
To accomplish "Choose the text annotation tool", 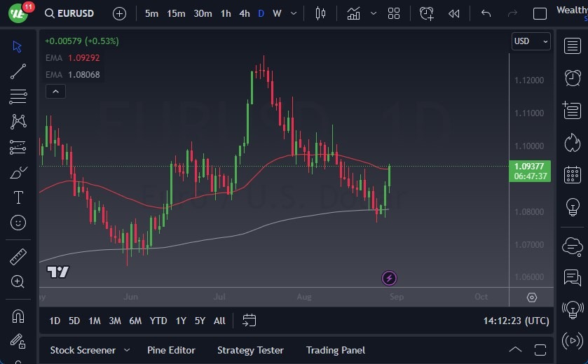I will coord(18,197).
